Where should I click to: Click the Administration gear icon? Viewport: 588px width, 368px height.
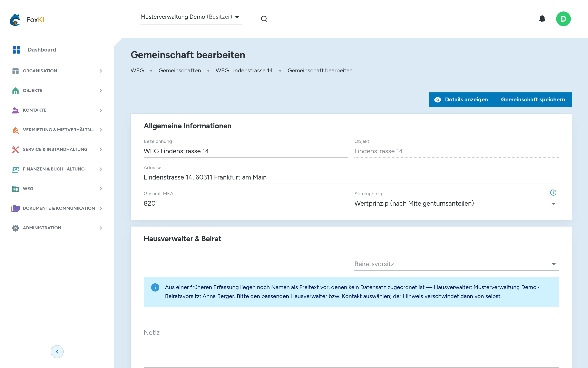pyautogui.click(x=15, y=228)
